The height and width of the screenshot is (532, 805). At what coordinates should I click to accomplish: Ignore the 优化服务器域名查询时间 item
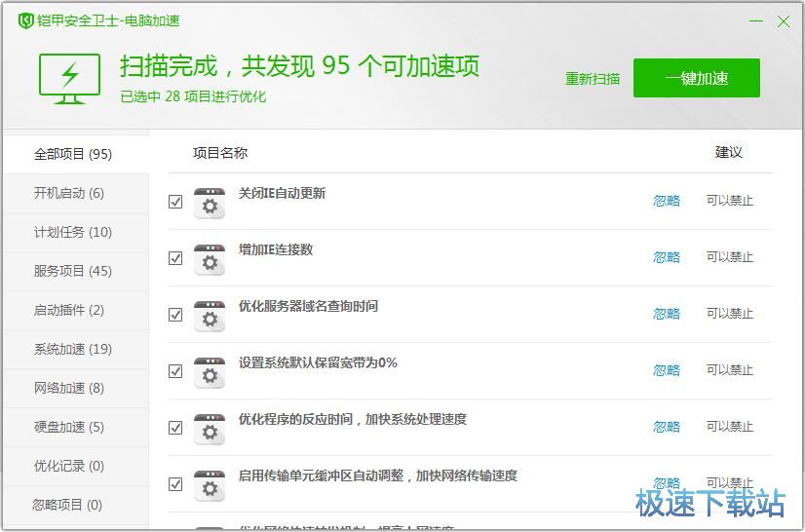(667, 314)
